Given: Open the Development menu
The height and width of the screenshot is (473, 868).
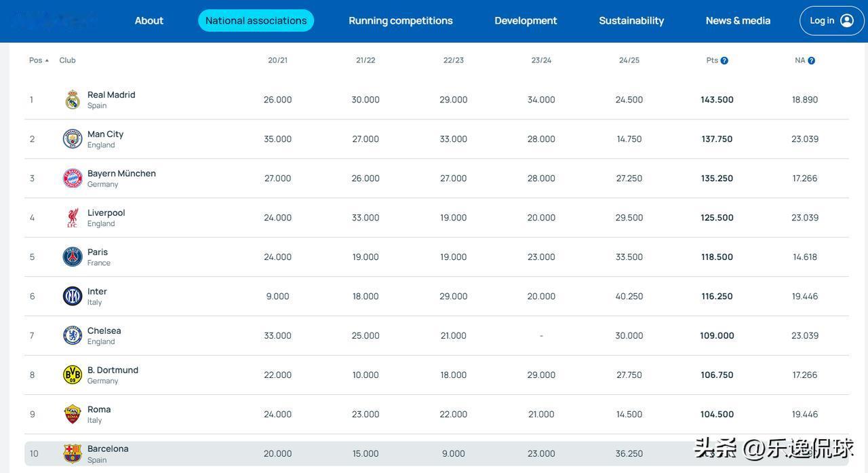Looking at the screenshot, I should 526,20.
